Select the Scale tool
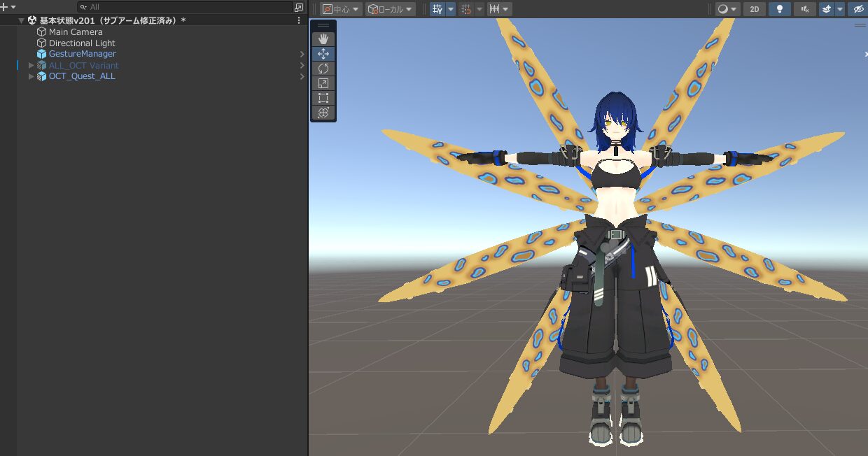 (323, 83)
